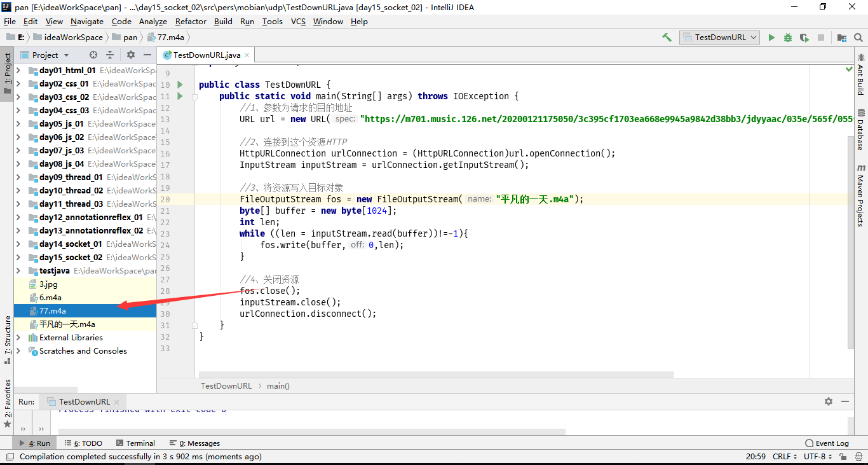868x465 pixels.
Task: Select the 77.m4a file row
Action: point(85,311)
